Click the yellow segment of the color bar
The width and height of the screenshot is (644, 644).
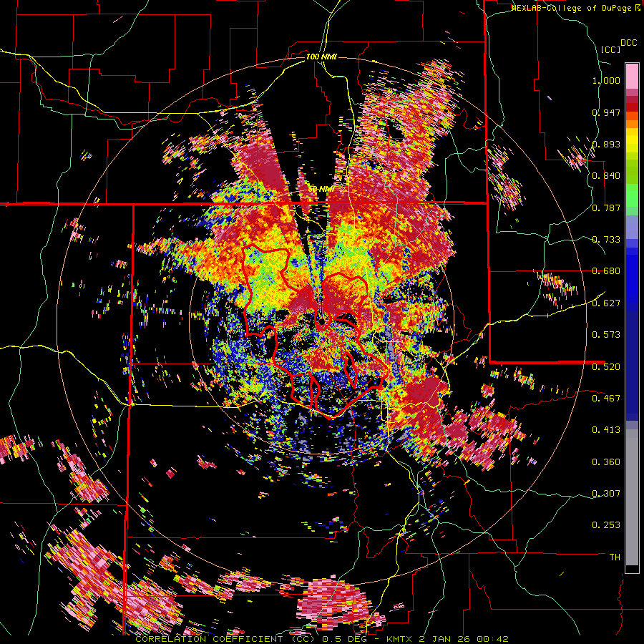click(632, 140)
